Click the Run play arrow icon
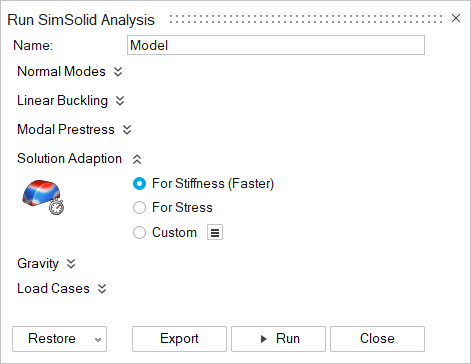The height and width of the screenshot is (364, 471). pos(264,339)
